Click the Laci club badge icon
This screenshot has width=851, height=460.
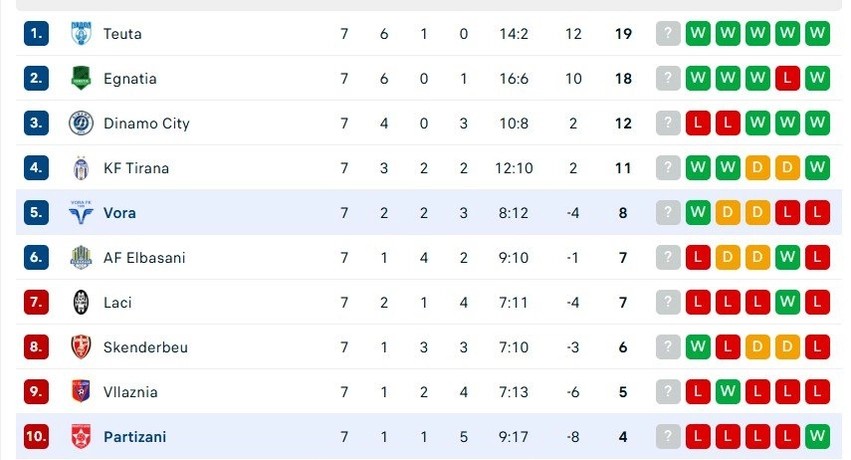coord(81,302)
